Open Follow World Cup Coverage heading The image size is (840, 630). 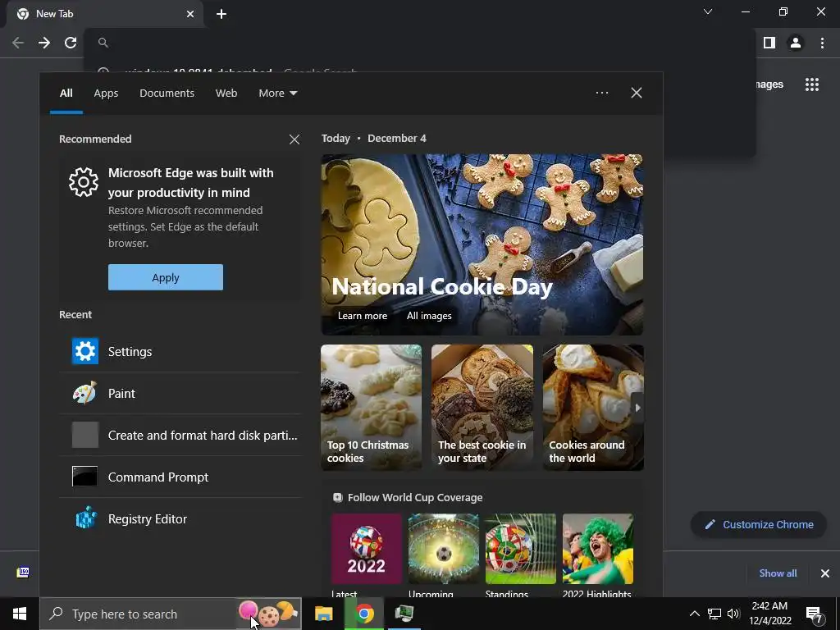coord(414,497)
